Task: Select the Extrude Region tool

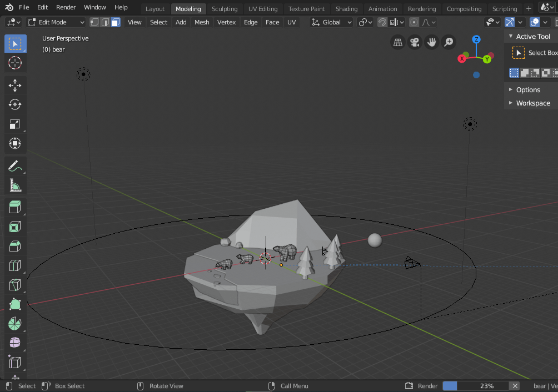Action: point(15,207)
